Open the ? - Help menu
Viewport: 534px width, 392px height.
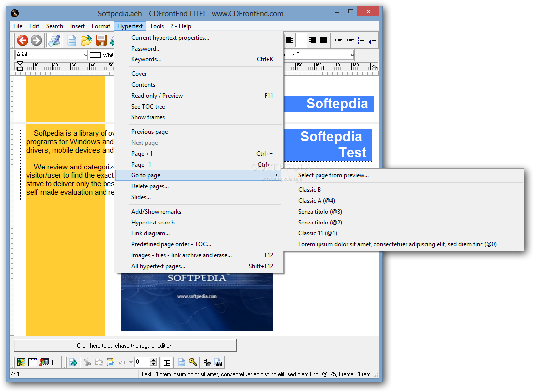[181, 26]
